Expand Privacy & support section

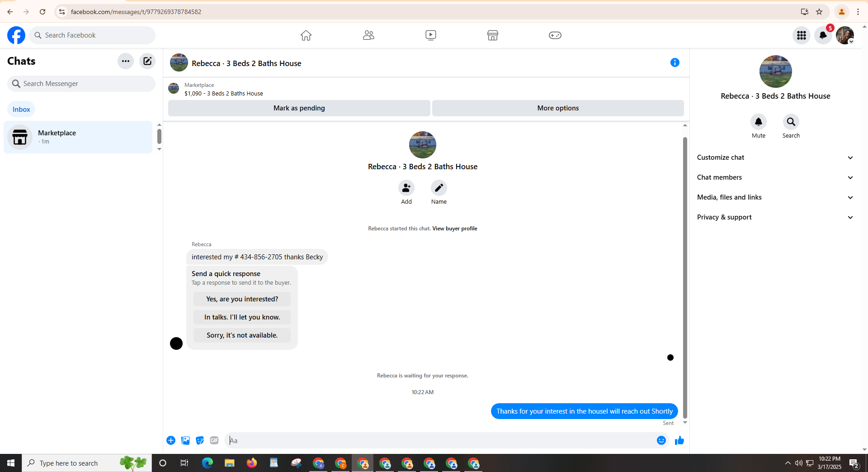tap(775, 217)
